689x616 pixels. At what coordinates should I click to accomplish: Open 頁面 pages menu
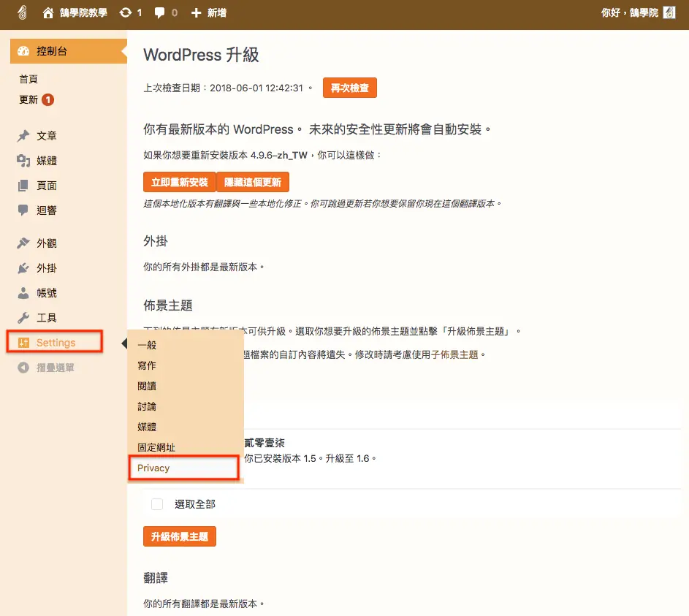coord(47,186)
